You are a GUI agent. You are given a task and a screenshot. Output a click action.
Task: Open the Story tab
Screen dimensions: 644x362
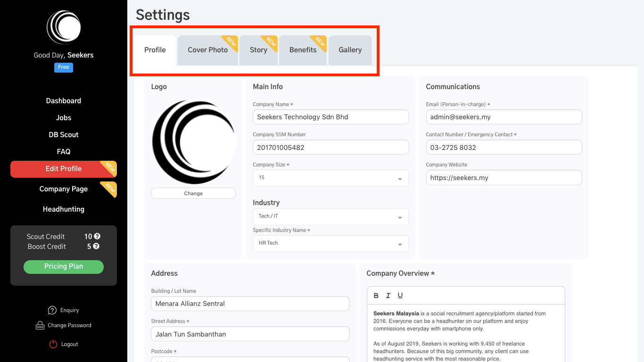[258, 50]
